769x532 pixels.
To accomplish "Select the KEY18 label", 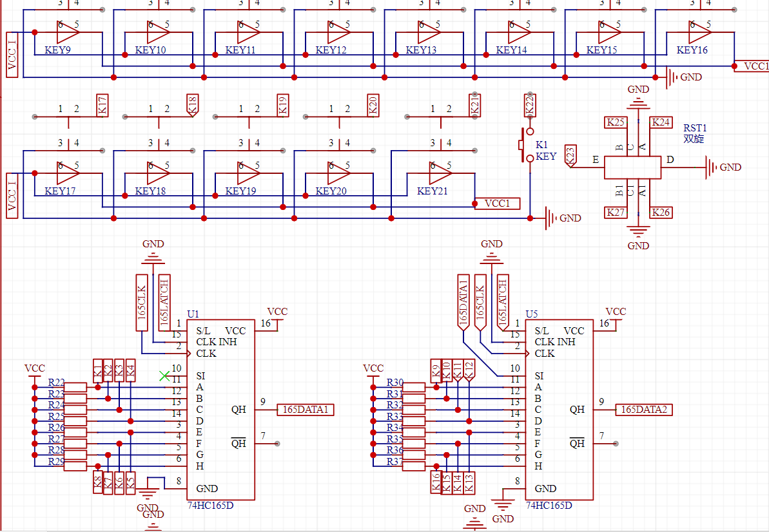I will (151, 191).
